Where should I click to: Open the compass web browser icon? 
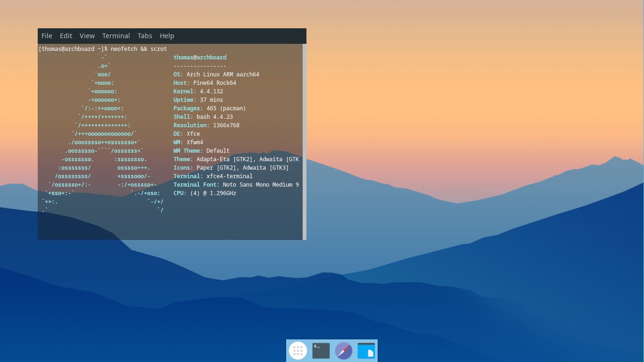click(x=344, y=351)
